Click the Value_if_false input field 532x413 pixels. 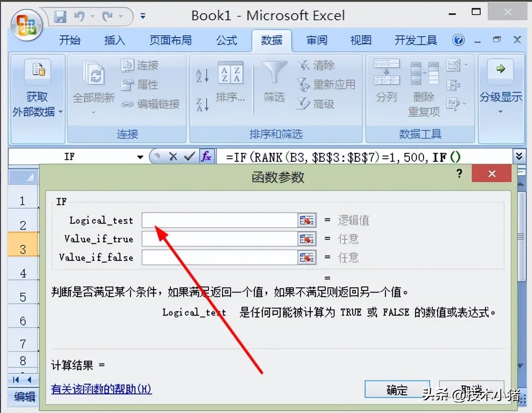pos(220,257)
